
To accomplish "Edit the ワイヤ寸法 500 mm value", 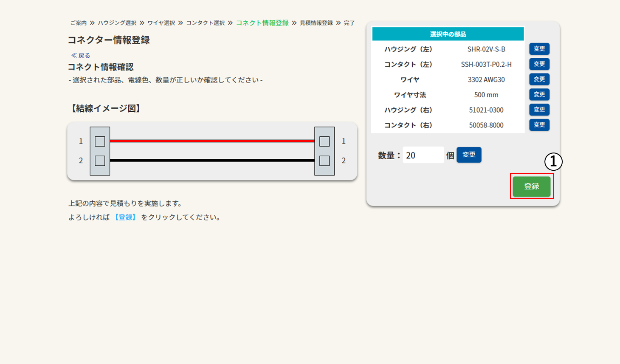I will click(x=539, y=94).
